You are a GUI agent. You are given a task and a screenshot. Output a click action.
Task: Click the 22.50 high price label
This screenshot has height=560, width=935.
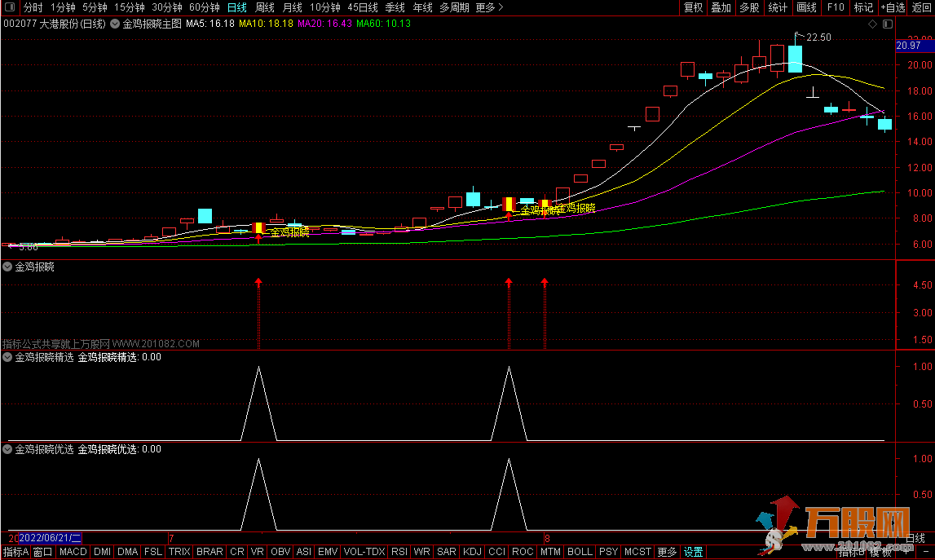[818, 37]
